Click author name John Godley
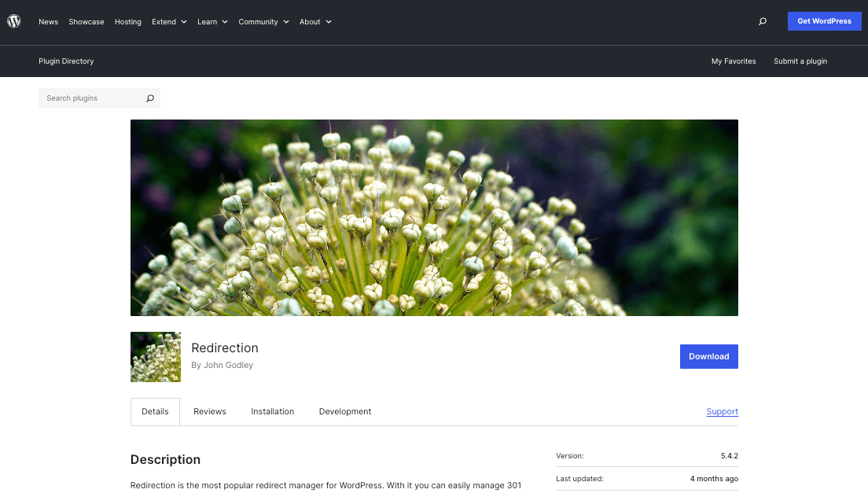The image size is (868, 493). click(x=228, y=365)
